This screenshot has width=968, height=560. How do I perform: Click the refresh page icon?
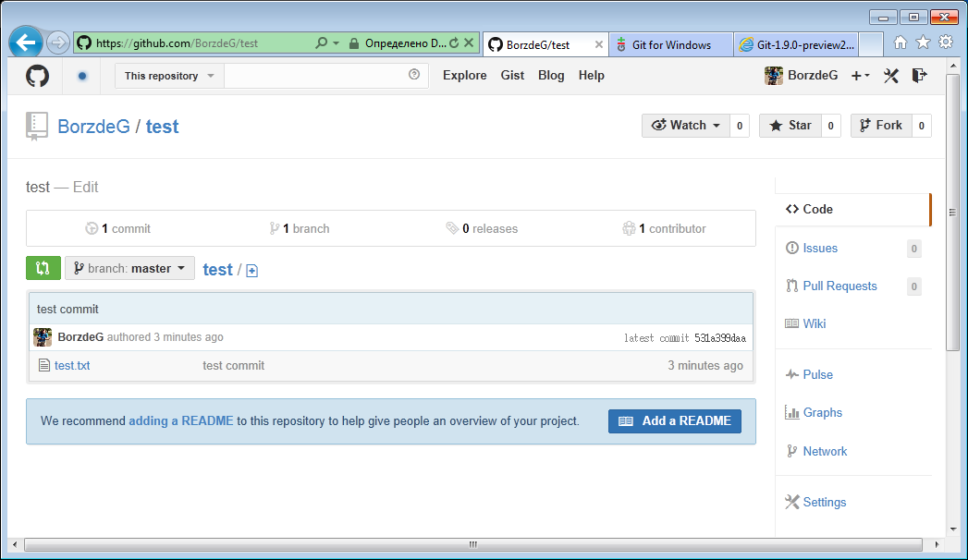click(454, 43)
